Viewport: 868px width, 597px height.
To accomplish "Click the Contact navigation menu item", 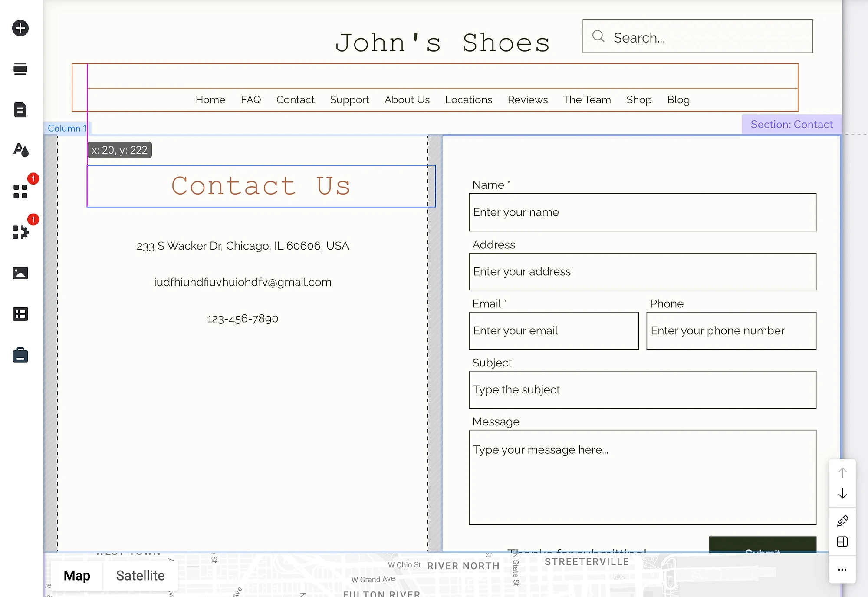I will pyautogui.click(x=295, y=99).
